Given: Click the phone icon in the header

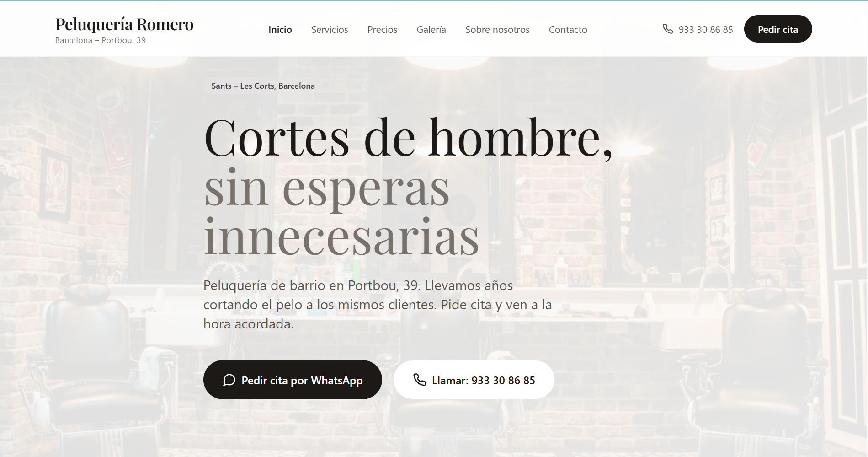Looking at the screenshot, I should (668, 29).
